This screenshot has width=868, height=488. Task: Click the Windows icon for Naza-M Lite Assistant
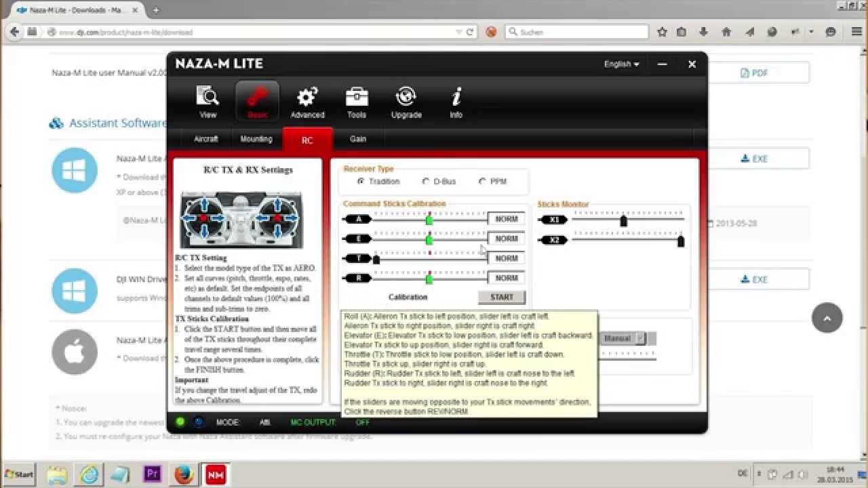click(x=75, y=170)
